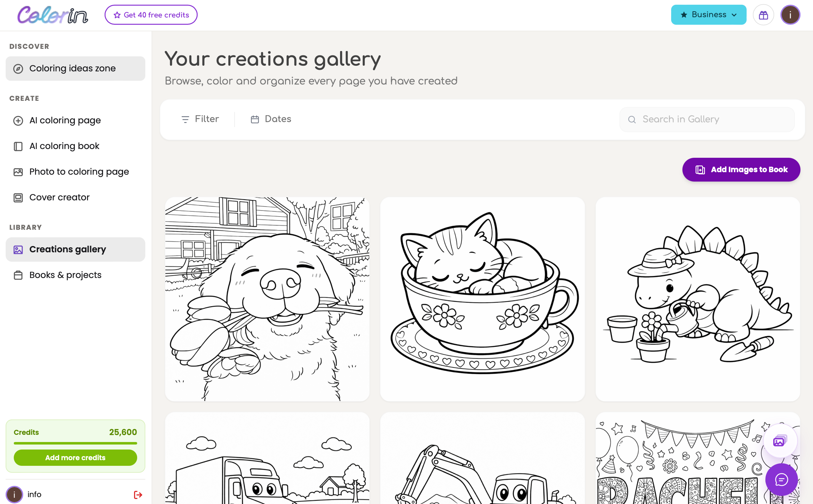This screenshot has height=504, width=813.
Task: Click the magnifier icon in gallery search
Action: (632, 119)
